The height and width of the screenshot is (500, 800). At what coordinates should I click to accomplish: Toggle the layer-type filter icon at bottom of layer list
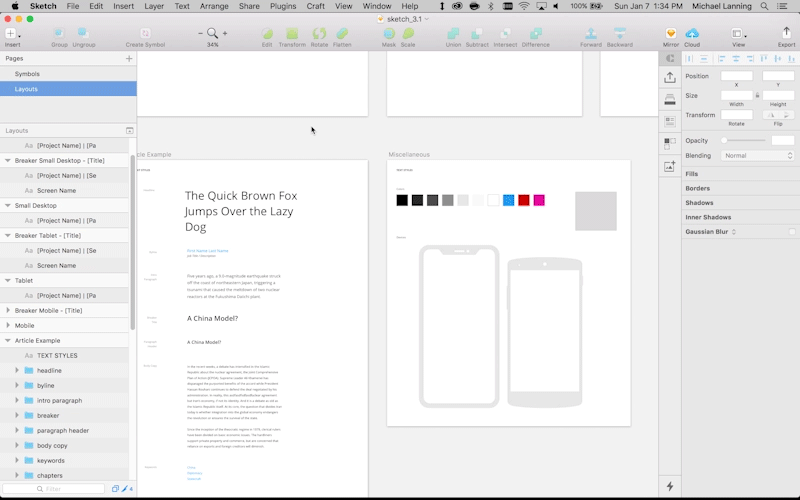click(x=115, y=489)
